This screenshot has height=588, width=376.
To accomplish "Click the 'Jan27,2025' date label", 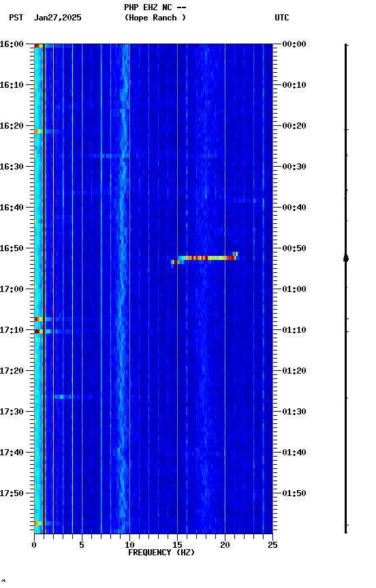I will point(57,18).
